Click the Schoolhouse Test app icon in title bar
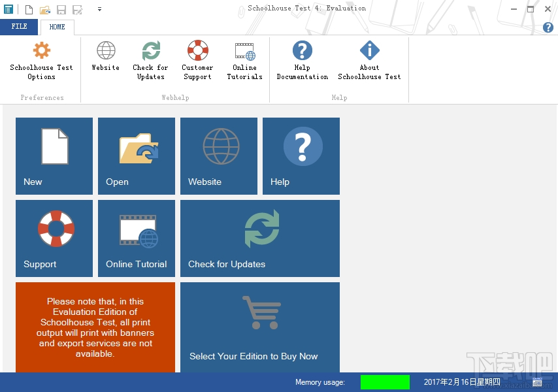The image size is (558, 392). tap(8, 9)
